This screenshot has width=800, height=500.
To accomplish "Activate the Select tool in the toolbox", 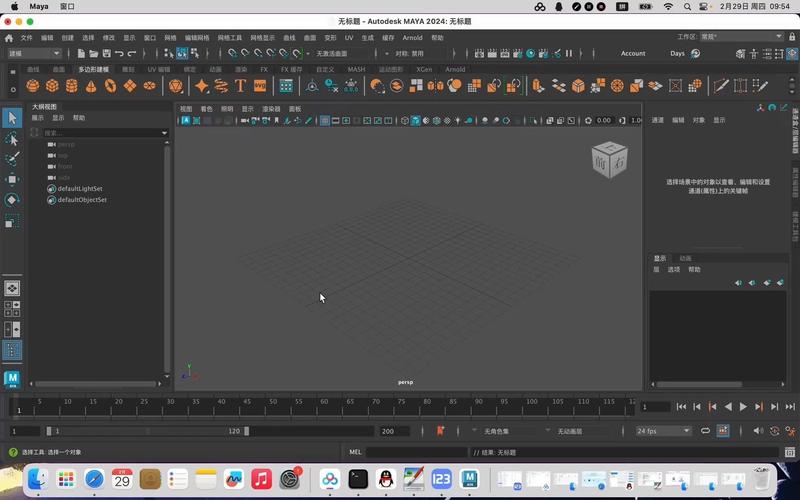I will [x=12, y=119].
